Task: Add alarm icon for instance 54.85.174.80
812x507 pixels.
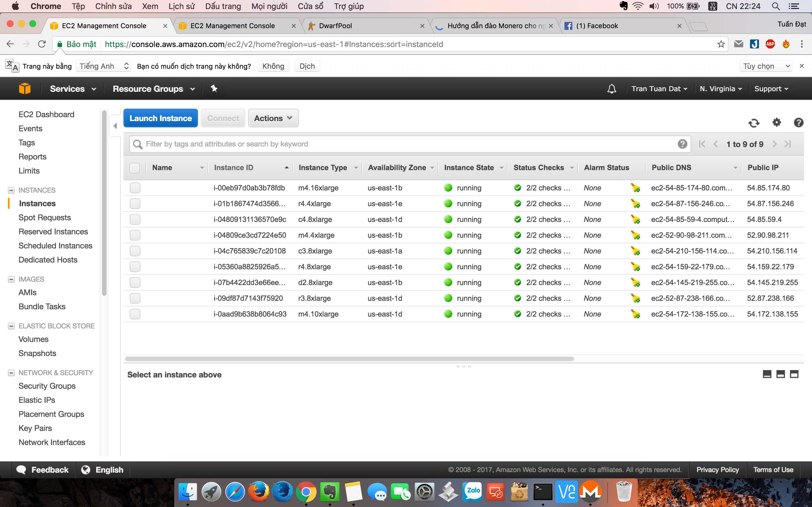Action: (x=635, y=188)
